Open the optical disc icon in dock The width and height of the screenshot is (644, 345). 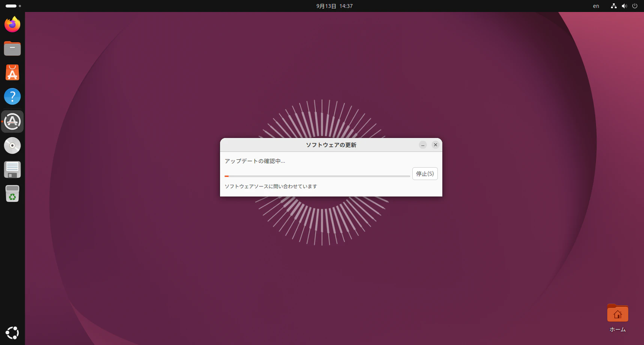(x=12, y=145)
